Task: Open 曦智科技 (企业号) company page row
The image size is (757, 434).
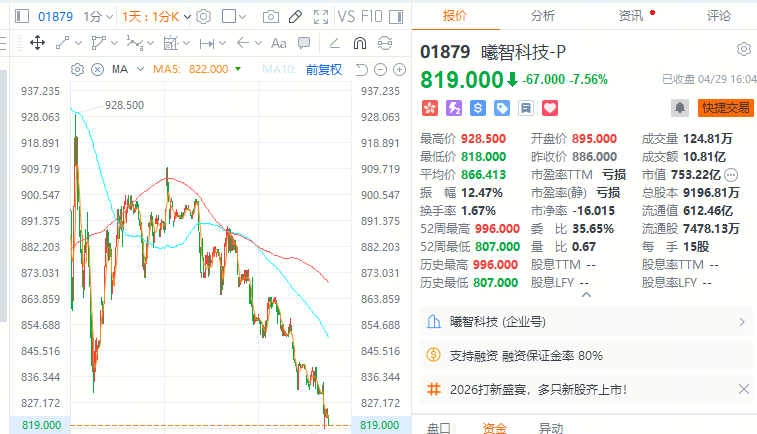Action: tap(586, 322)
